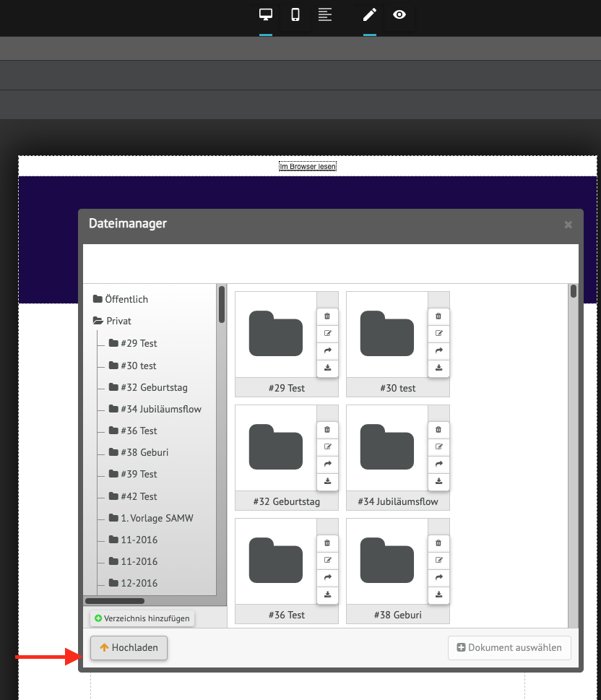The height and width of the screenshot is (700, 601).
Task: Download the #30 test folder
Action: 438,368
